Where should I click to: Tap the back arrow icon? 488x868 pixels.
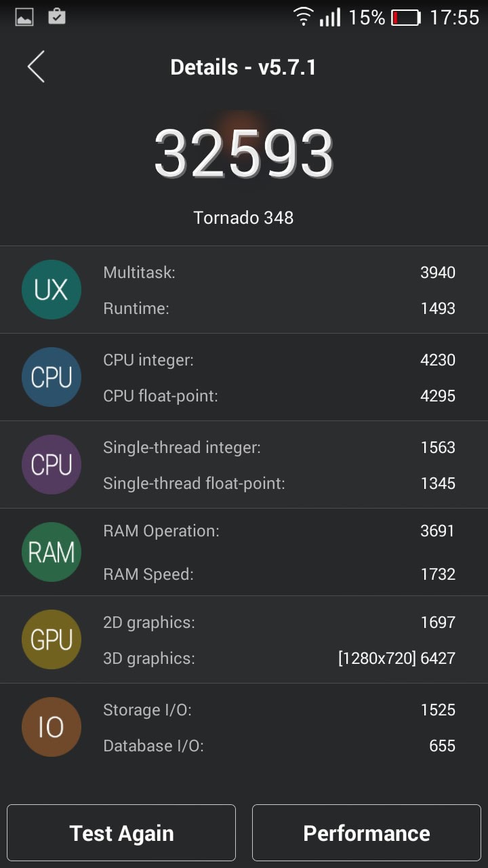(36, 66)
